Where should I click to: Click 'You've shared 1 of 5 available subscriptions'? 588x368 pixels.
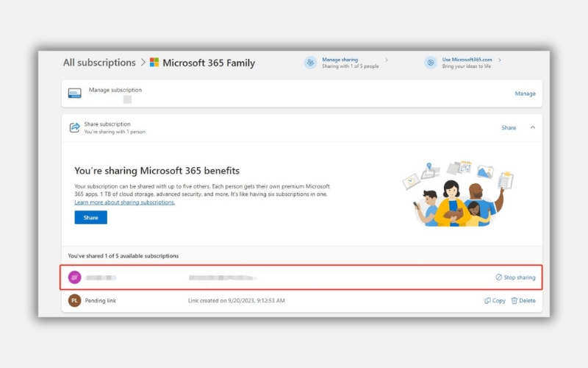123,255
